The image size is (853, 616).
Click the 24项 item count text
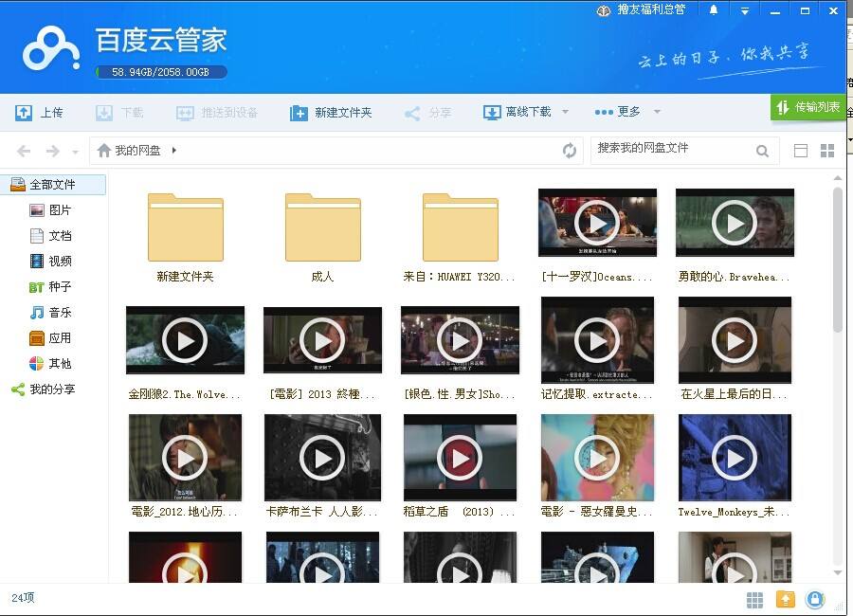23,597
